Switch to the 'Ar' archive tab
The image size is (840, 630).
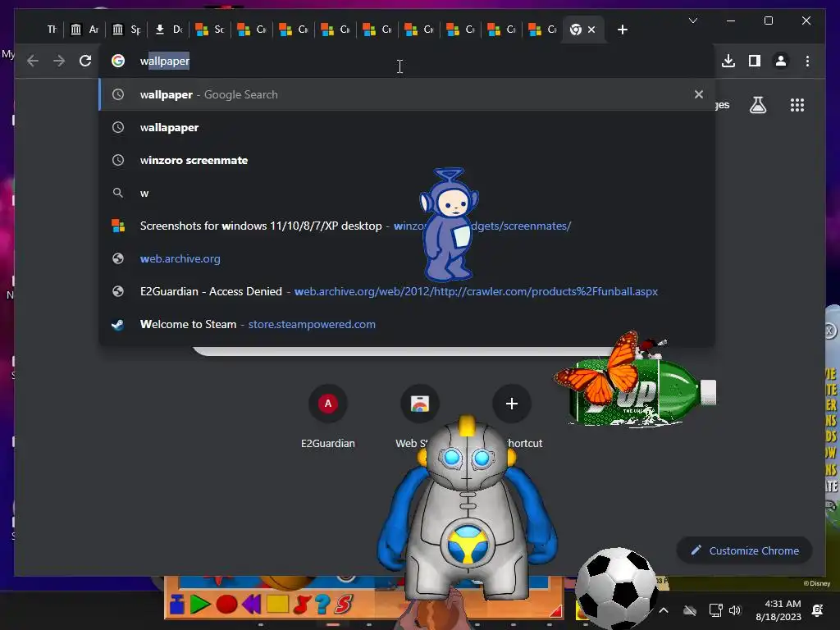[x=84, y=30]
